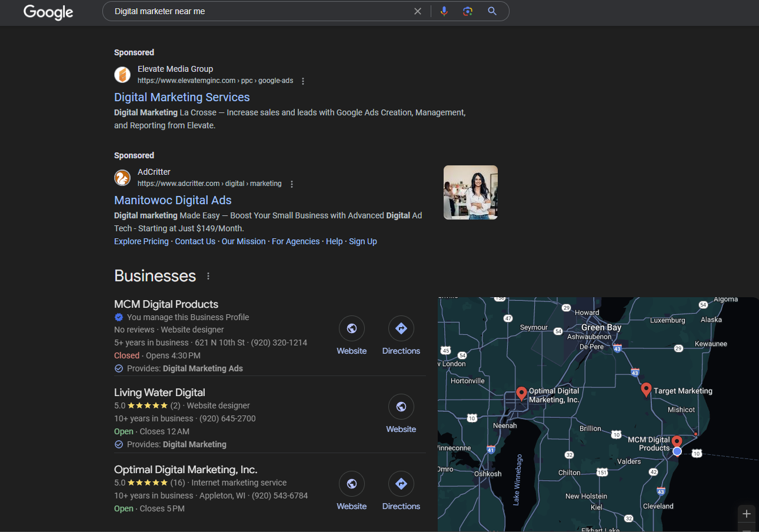The image size is (759, 532).
Task: Click MCM Digital Products Website globe icon
Action: coord(352,328)
